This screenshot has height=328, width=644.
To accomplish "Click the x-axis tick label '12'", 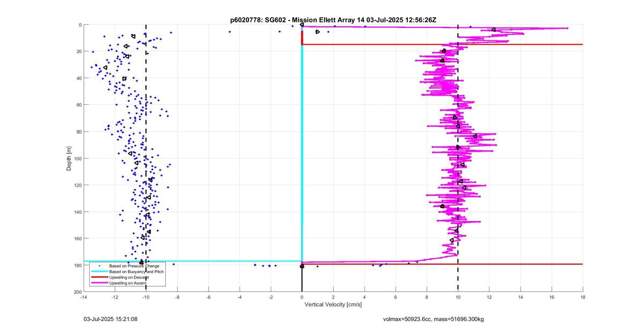I will pyautogui.click(x=489, y=297).
